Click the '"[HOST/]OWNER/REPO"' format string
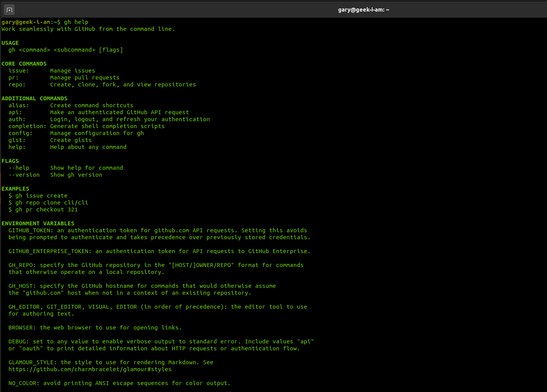The width and height of the screenshot is (547, 392). (201, 265)
